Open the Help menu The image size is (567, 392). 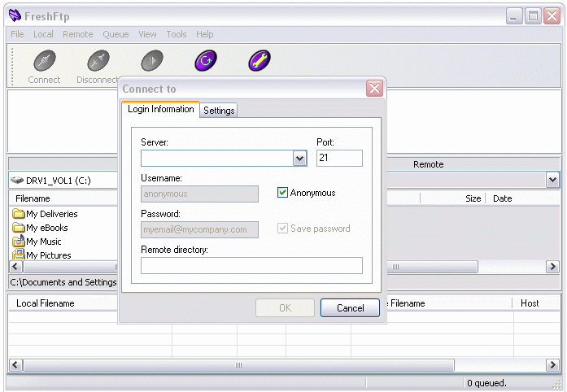205,34
